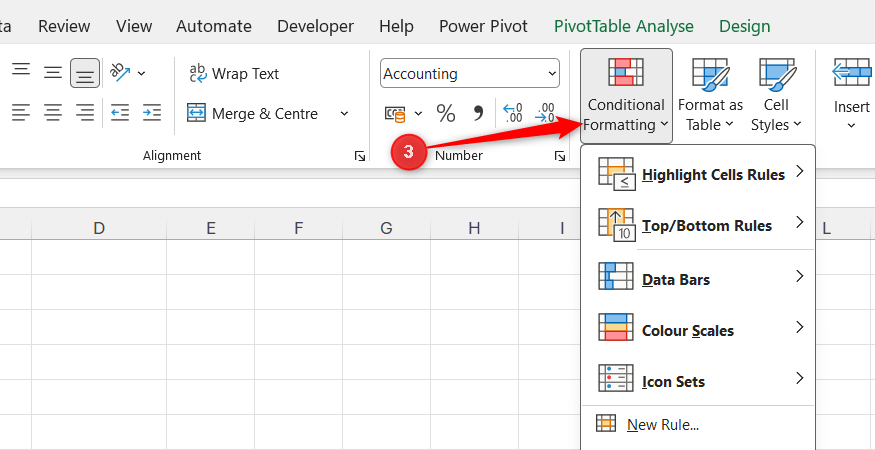The width and height of the screenshot is (875, 450).
Task: Open Cell Styles gallery
Action: pyautogui.click(x=776, y=96)
